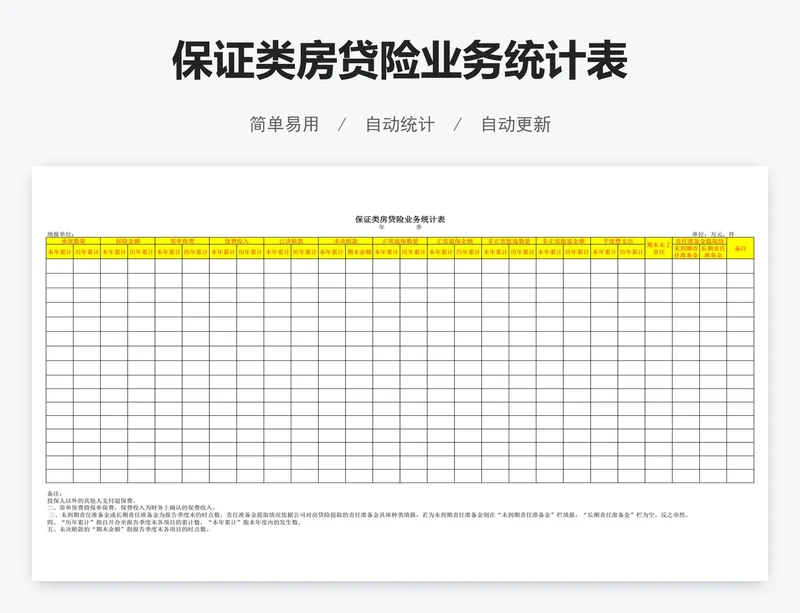The height and width of the screenshot is (613, 800).
Task: Click the 自动更新 subtitle text
Action: pos(516,124)
